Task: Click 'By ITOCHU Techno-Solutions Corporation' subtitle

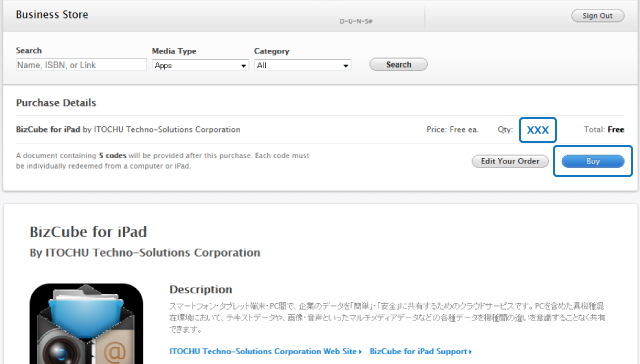Action: [145, 253]
